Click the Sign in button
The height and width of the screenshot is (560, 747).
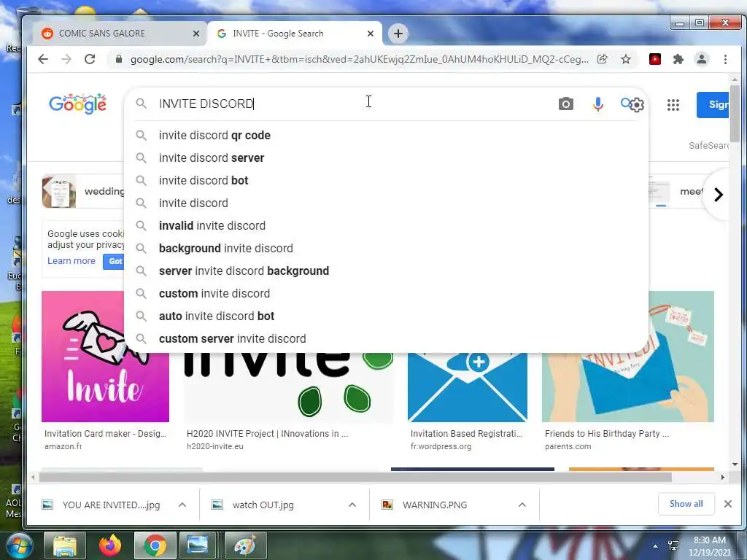pos(713,105)
